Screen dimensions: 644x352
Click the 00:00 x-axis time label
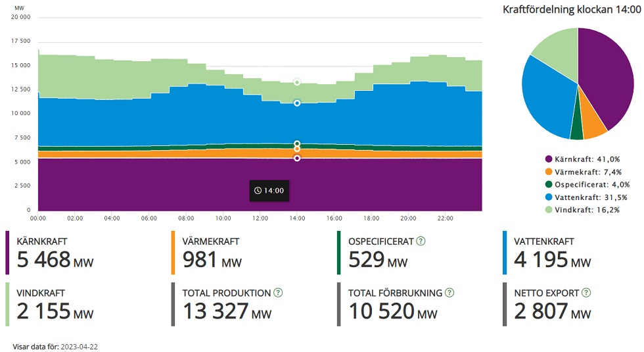pos(38,218)
